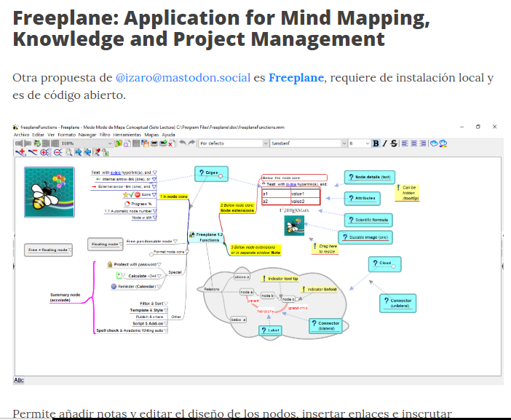Viewport: 511px width, 420px height.
Task: Open the 'Por defecto' style dropdown
Action: click(266, 143)
